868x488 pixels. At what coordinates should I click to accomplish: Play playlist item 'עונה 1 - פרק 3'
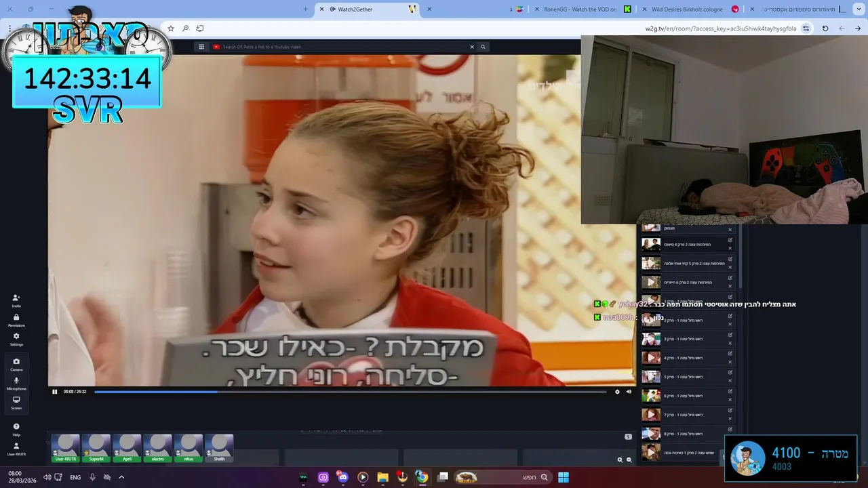[x=651, y=339]
